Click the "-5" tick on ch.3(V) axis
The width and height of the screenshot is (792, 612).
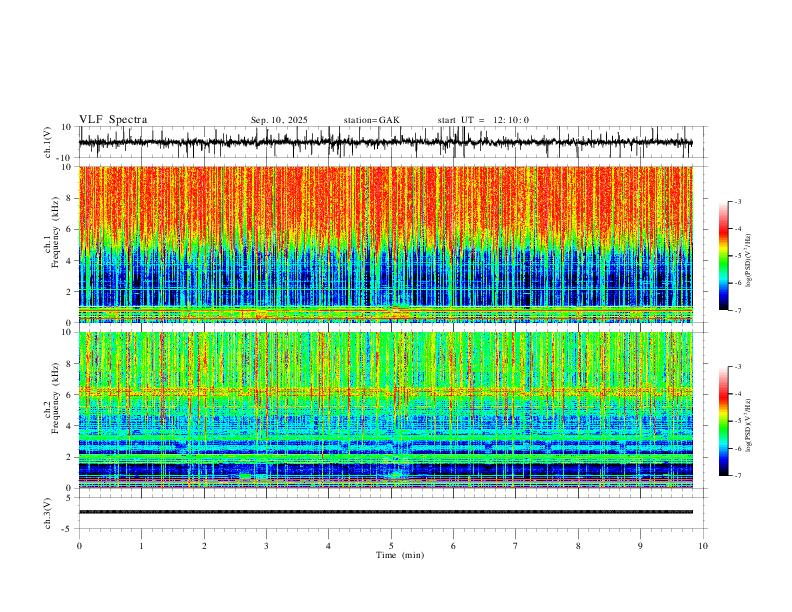(x=68, y=529)
